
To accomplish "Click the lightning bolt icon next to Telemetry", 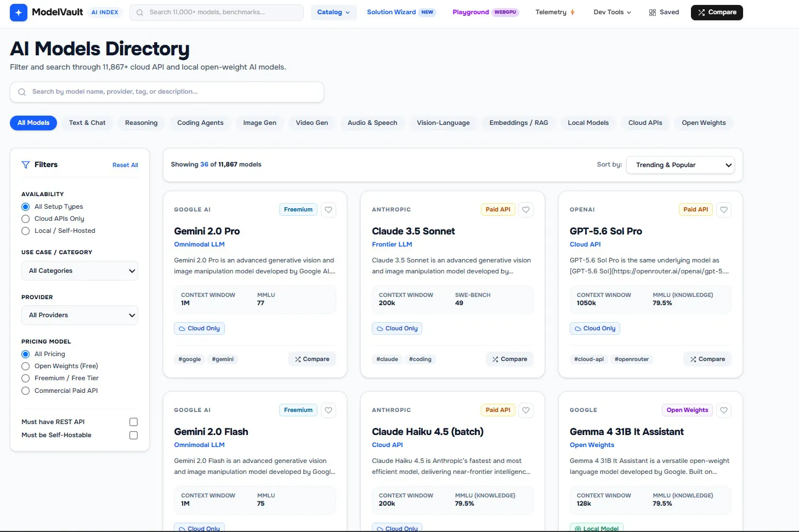I will tap(573, 12).
